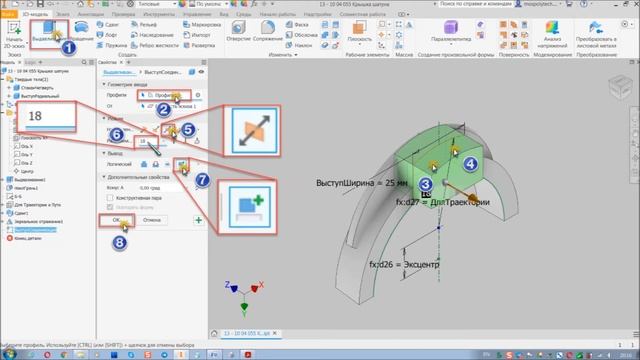Select the Наследование (Derive) tool

[x=152, y=35]
